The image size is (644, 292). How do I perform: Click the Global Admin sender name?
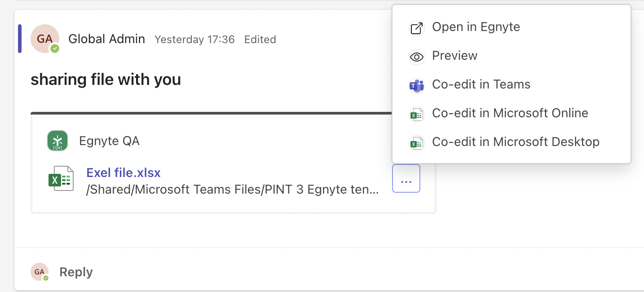pyautogui.click(x=106, y=39)
